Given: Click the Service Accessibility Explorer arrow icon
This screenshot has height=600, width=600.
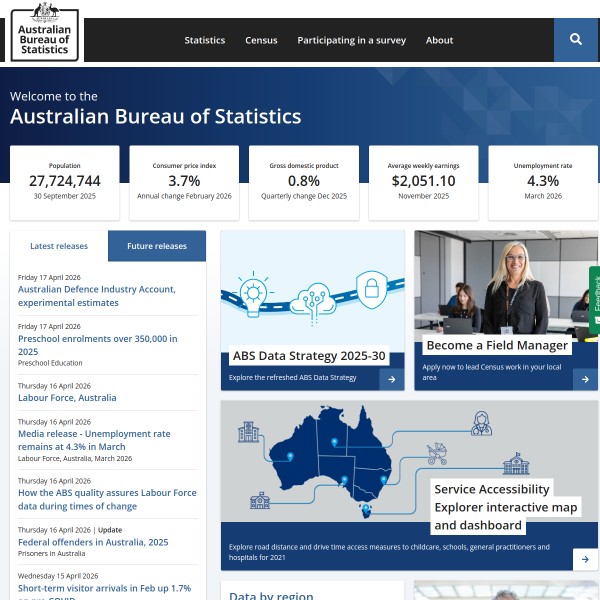Looking at the screenshot, I should point(585,559).
